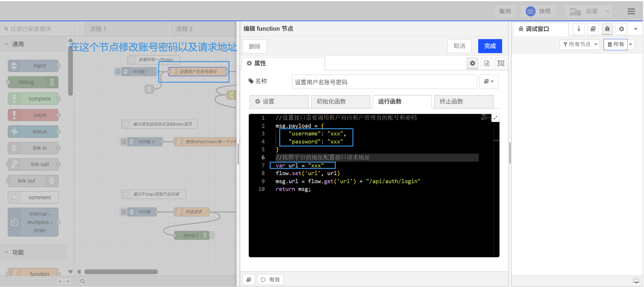
Task: Toggle debug 3 node output button
Action: (211, 235)
